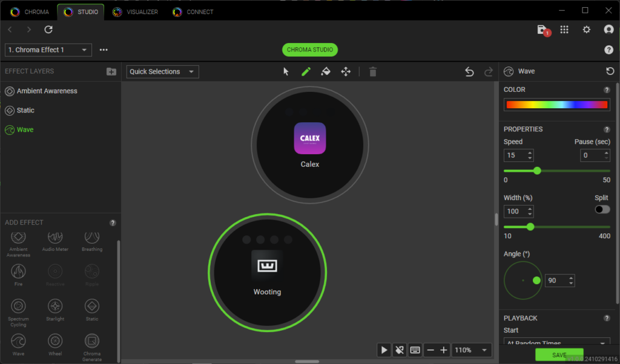Add the Static effect from Add Effect
Image resolution: width=620 pixels, height=364 pixels.
coord(92,310)
